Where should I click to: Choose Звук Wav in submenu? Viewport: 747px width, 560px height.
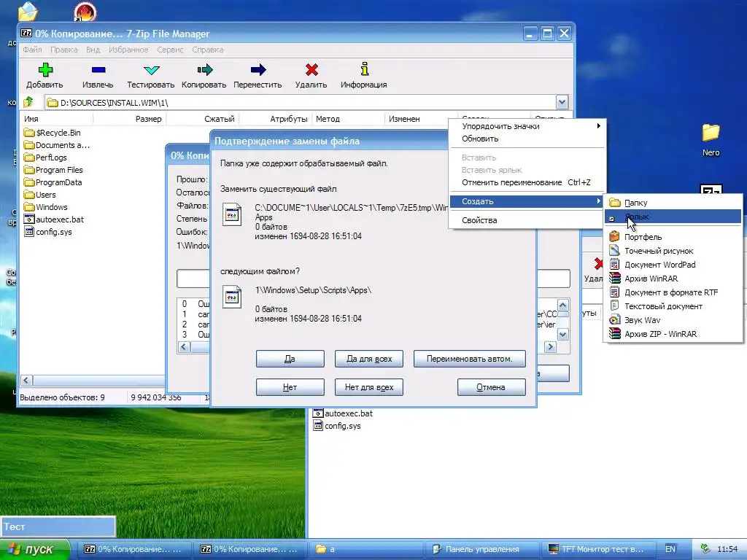point(673,320)
